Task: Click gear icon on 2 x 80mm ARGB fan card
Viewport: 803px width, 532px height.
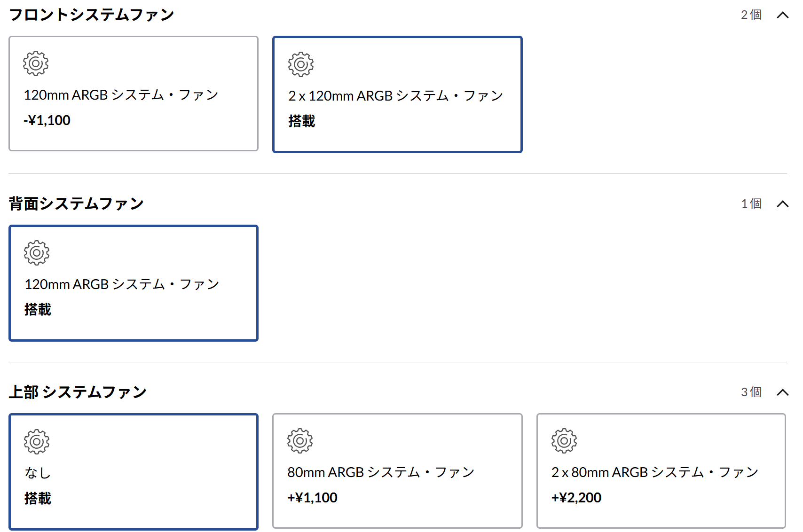Action: click(x=564, y=440)
